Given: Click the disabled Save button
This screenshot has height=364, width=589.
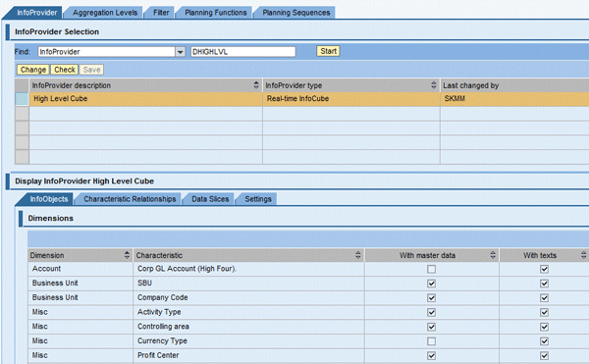Looking at the screenshot, I should coord(91,70).
